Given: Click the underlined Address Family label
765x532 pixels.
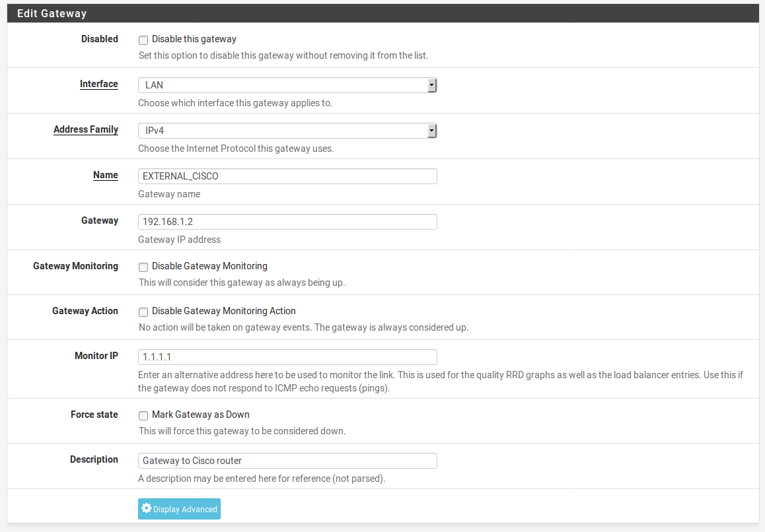Looking at the screenshot, I should (86, 130).
